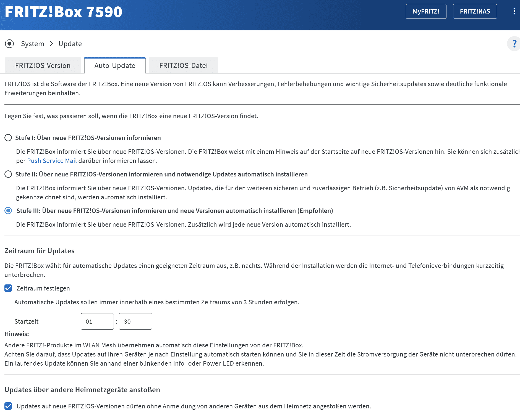The width and height of the screenshot is (520, 420).
Task: Click the Startzeit hour field
Action: pos(97,321)
